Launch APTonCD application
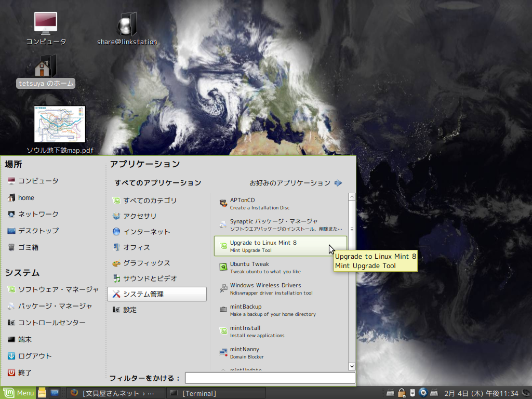Viewport: 532px width, 399px height. pyautogui.click(x=281, y=204)
